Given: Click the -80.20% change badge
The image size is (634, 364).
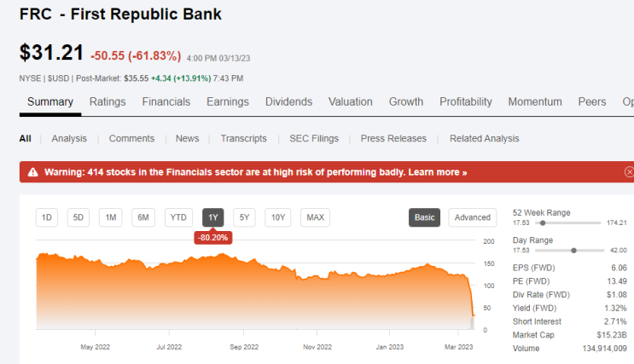Looking at the screenshot, I should 213,238.
